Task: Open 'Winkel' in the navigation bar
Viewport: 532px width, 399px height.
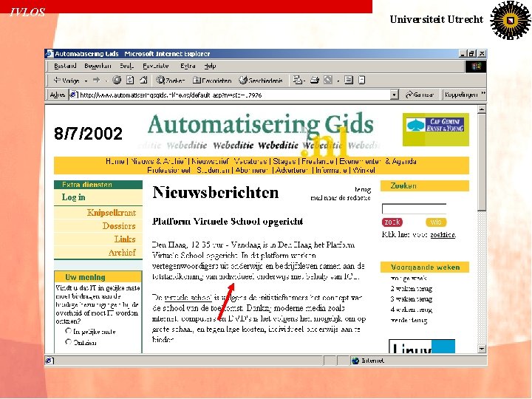Action: [x=364, y=170]
